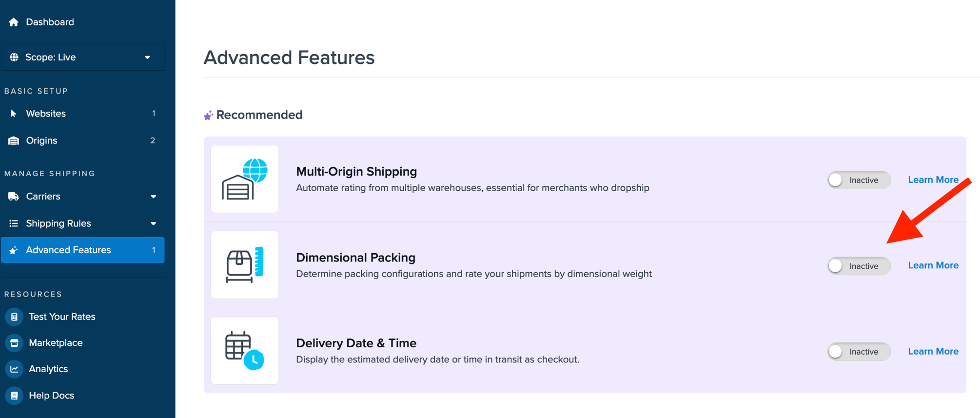
Task: Click the Test Your Rates calculator icon
Action: point(14,317)
